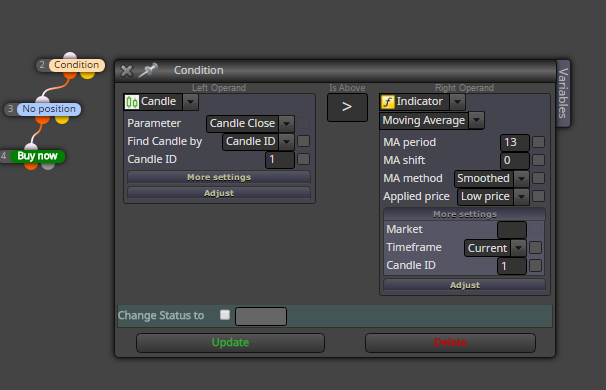
Task: Open the Variables side tab
Action: (x=563, y=93)
